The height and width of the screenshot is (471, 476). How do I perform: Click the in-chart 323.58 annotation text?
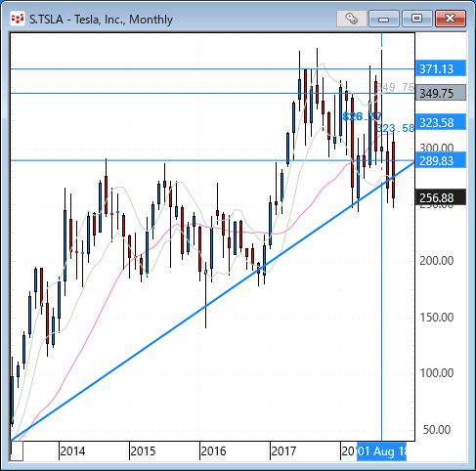(x=395, y=128)
